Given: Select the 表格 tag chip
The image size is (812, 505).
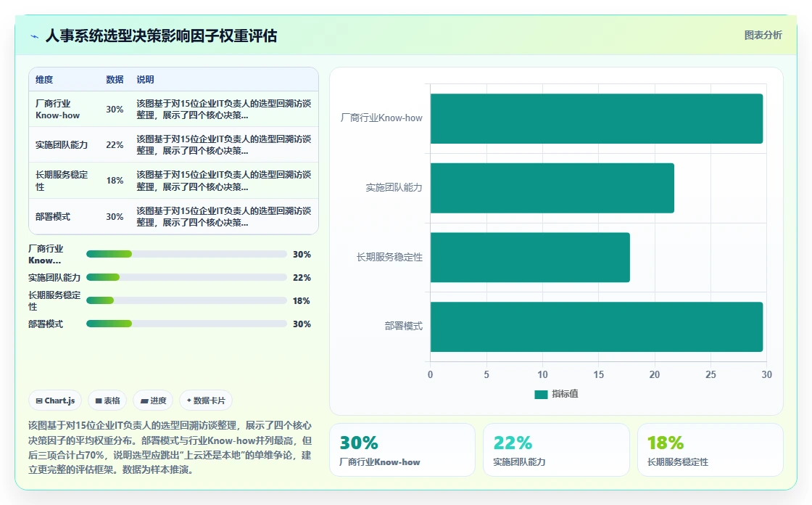Looking at the screenshot, I should tap(107, 401).
